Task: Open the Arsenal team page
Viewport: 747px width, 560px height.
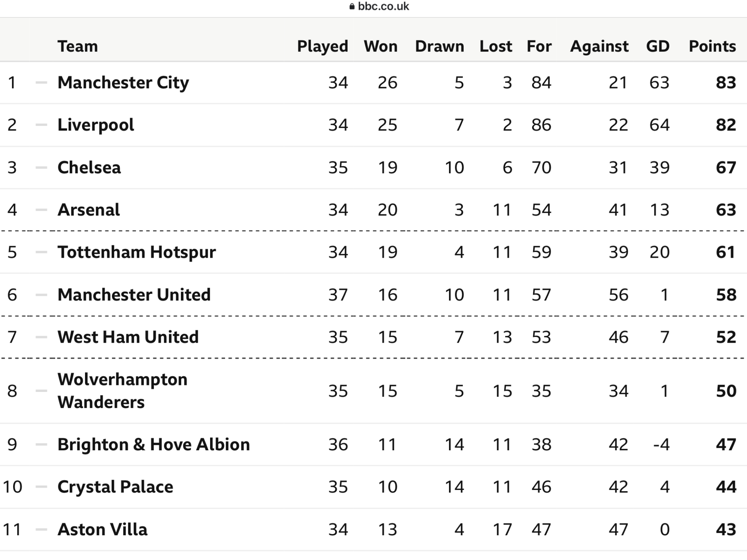Action: [x=89, y=210]
